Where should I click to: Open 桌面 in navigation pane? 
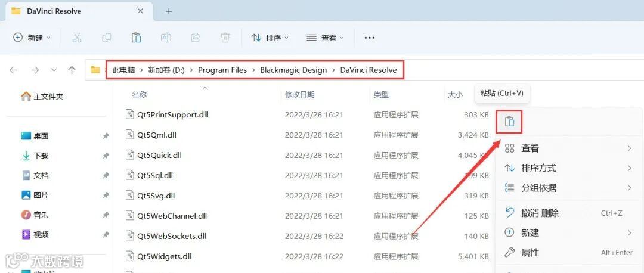[x=35, y=136]
